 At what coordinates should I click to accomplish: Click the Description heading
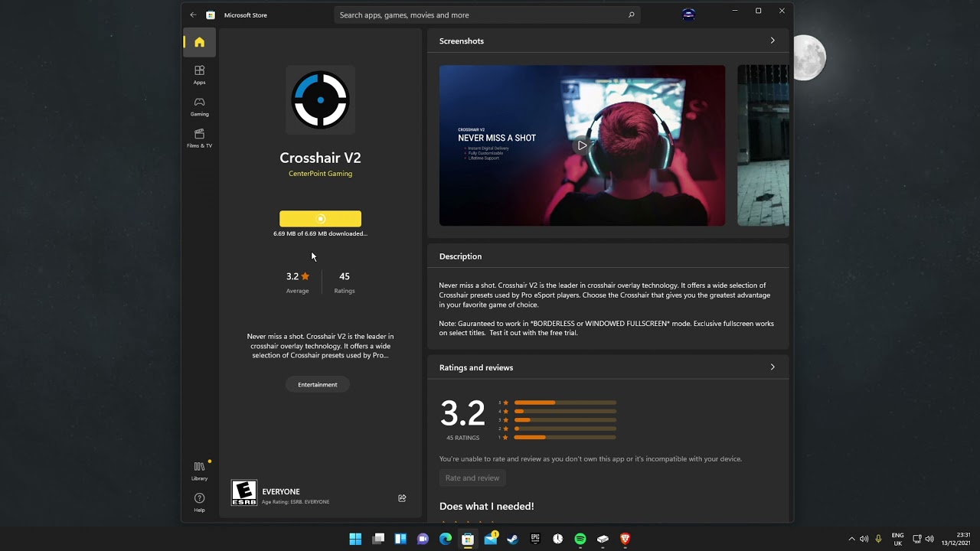coord(460,256)
